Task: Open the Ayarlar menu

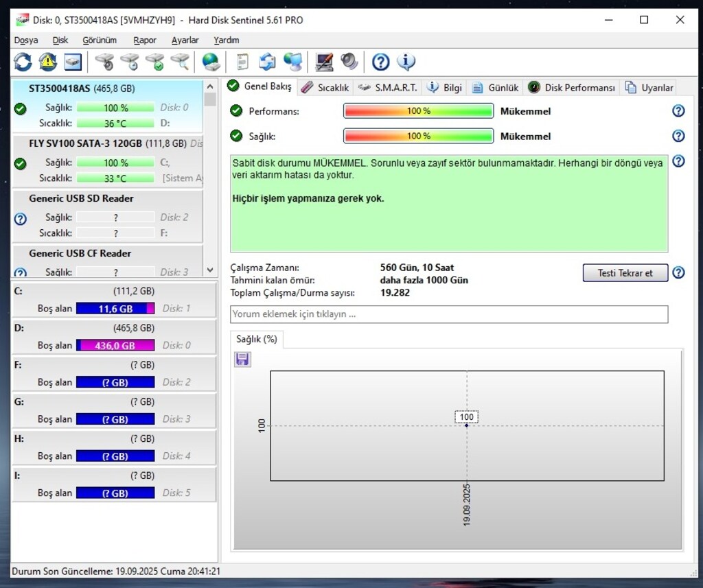Action: click(x=185, y=40)
